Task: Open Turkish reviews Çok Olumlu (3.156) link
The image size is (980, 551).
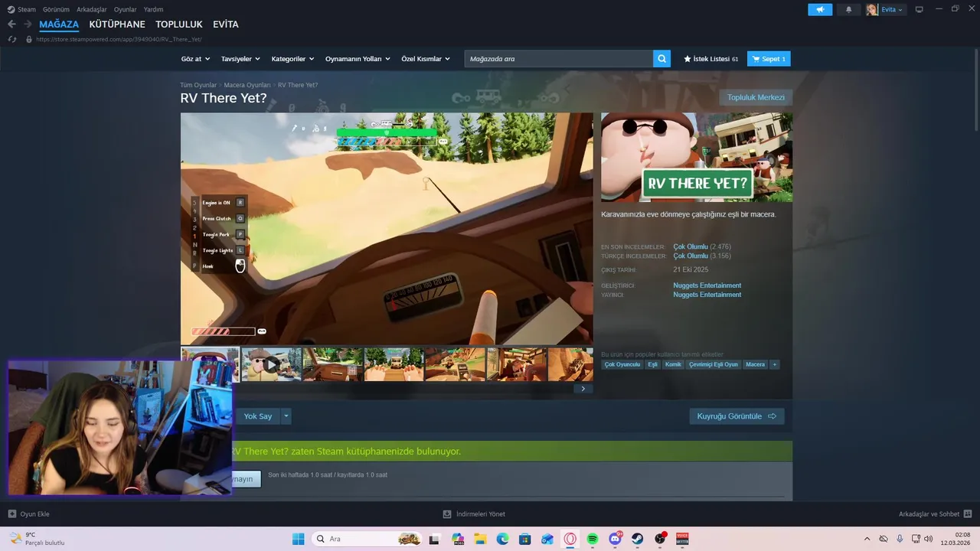Action: [702, 256]
